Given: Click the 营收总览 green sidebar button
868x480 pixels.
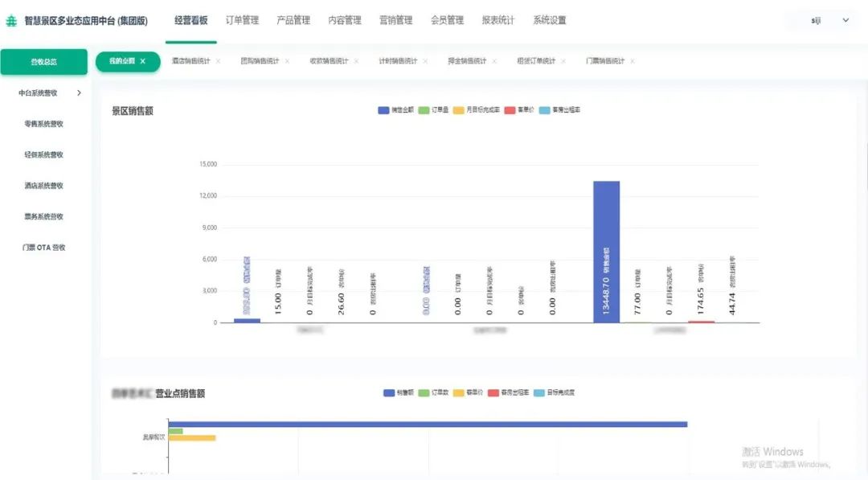Looking at the screenshot, I should point(43,62).
